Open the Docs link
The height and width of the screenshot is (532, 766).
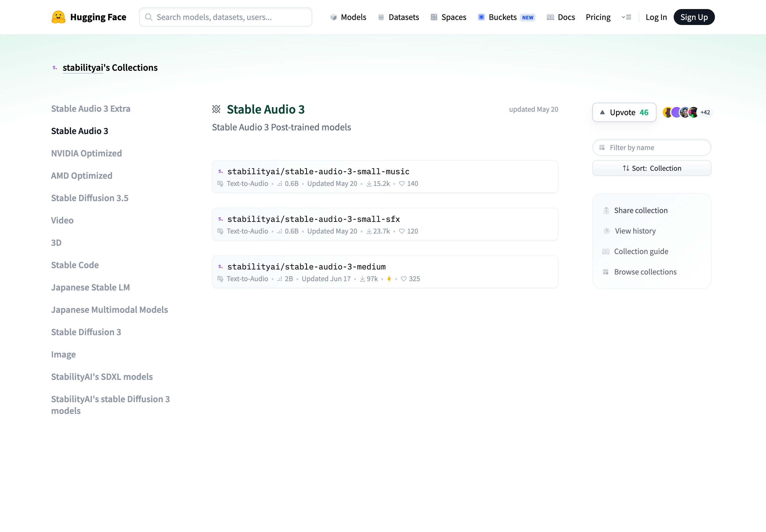point(561,17)
